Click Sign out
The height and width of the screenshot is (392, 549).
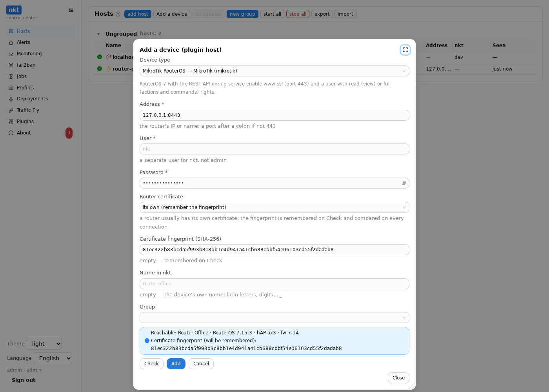(24, 380)
